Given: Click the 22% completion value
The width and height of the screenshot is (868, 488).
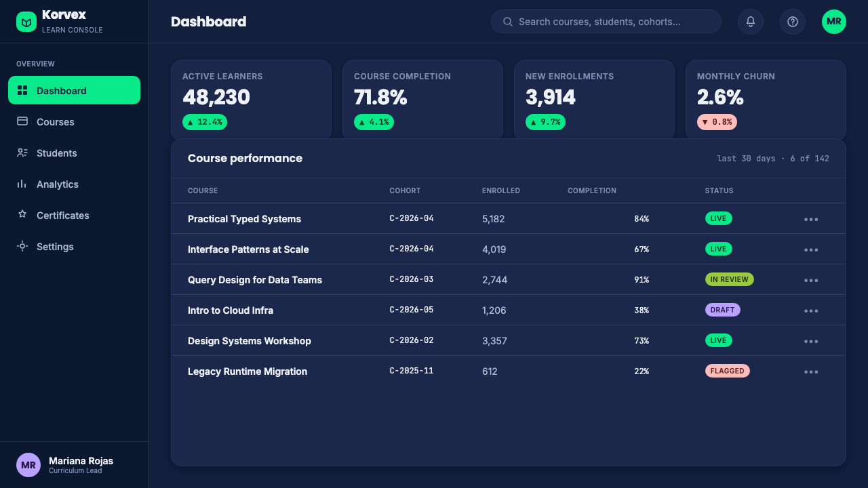Looking at the screenshot, I should [x=642, y=371].
